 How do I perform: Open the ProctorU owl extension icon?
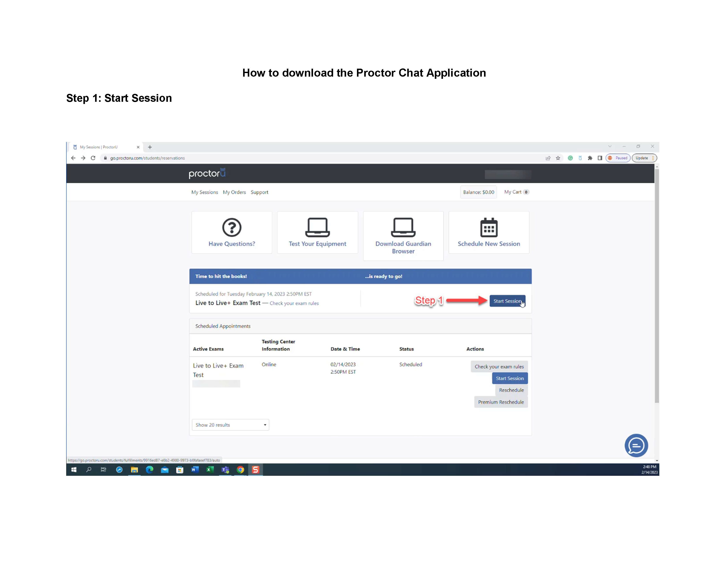[x=580, y=158]
